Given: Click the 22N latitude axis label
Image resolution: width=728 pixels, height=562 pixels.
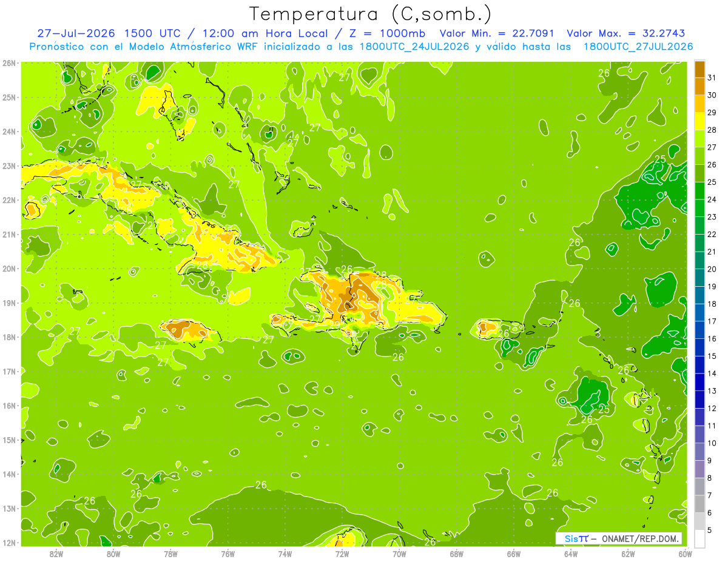Looking at the screenshot, I should coord(8,200).
